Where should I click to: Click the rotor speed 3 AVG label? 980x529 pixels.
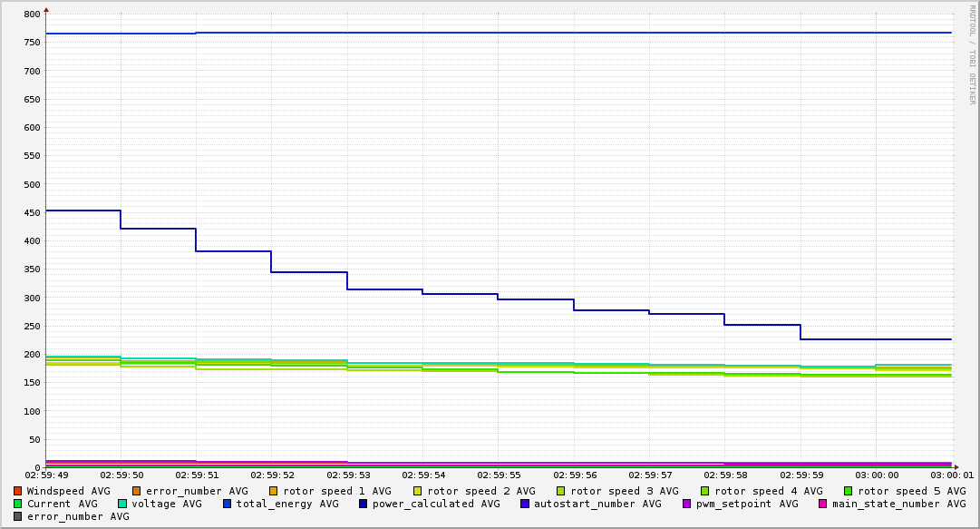click(624, 491)
